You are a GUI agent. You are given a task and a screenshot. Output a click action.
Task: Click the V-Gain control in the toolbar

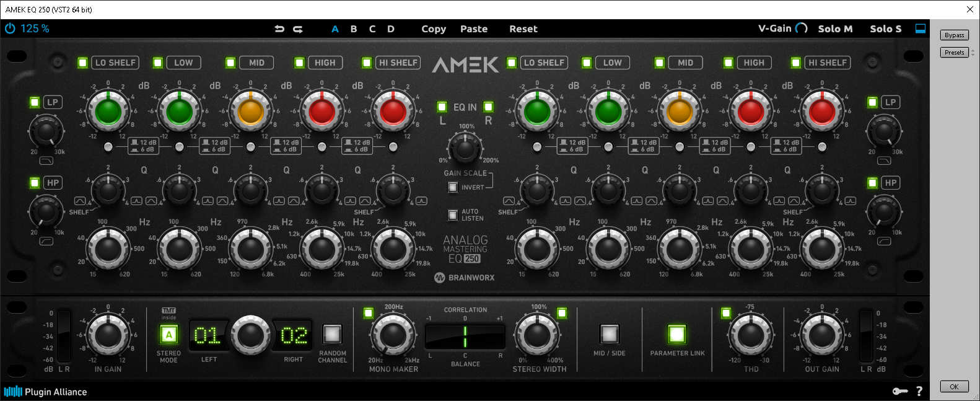point(782,29)
